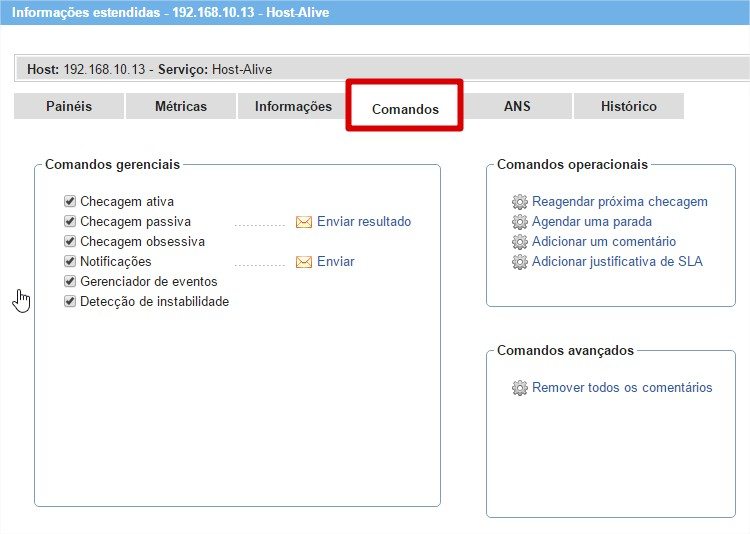The width and height of the screenshot is (750, 534).
Task: Click the envelope icon next to Enviar resultado
Action: (304, 222)
